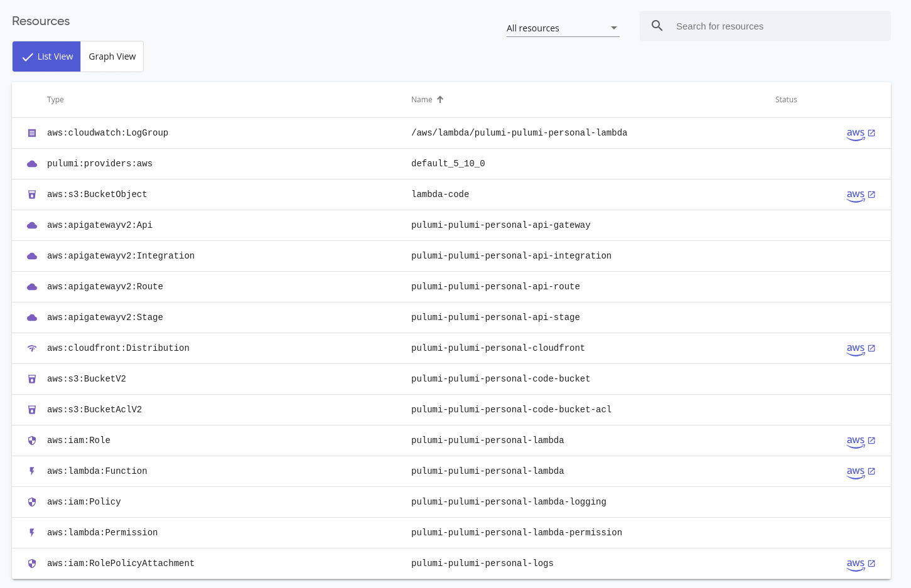This screenshot has width=911, height=588.
Task: Select the aws:apigatewayv2:Stage type text
Action: 105,318
